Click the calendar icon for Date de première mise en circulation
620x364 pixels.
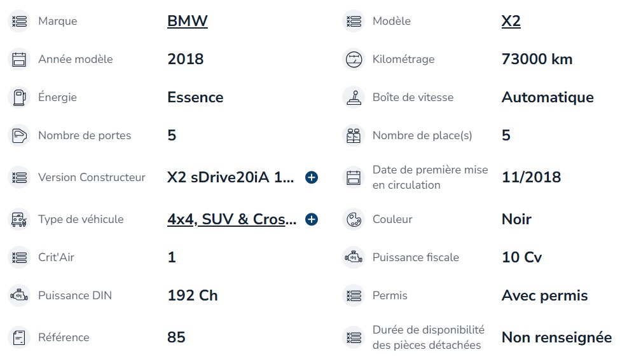point(354,177)
